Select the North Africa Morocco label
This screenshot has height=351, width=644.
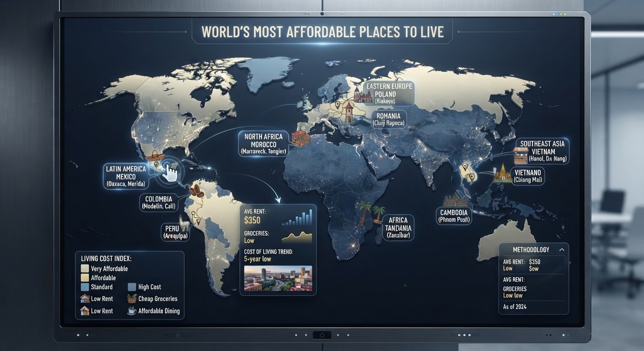263,144
